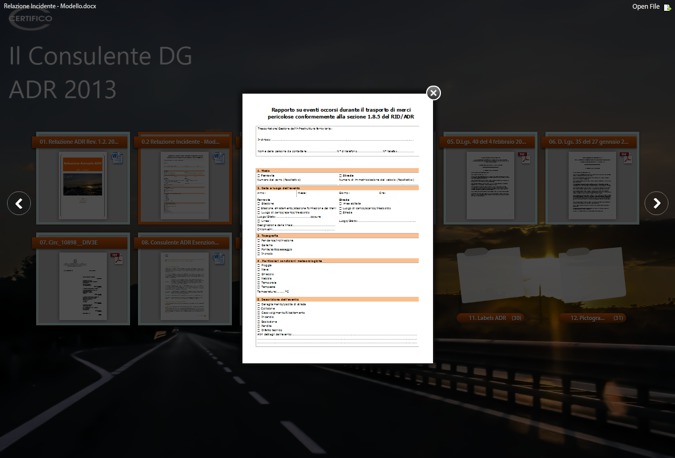675x458 pixels.
Task: Select the 01. Relazione ADR Rev. title bar
Action: pos(83,142)
